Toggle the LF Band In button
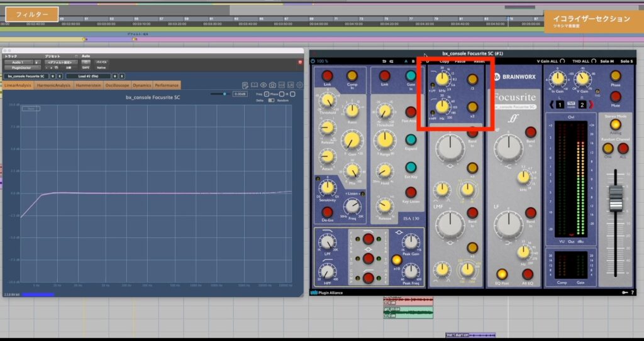This screenshot has width=644, height=341. (531, 213)
